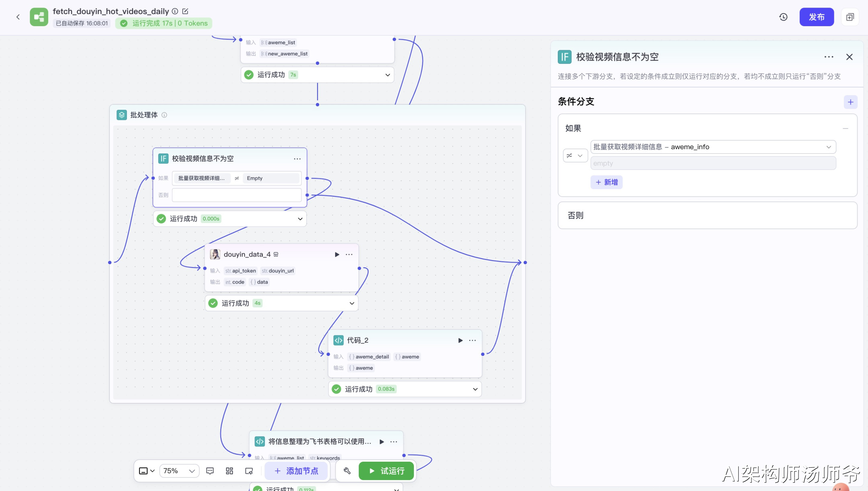Screen dimensions: 868x491
Task: Click the grid auto-layout icon
Action: coord(229,471)
